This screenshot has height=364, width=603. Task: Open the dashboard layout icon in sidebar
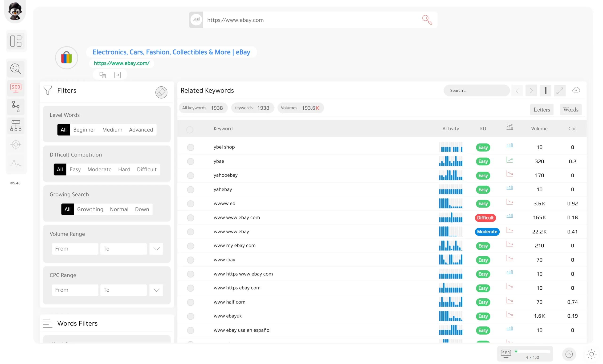tap(16, 41)
